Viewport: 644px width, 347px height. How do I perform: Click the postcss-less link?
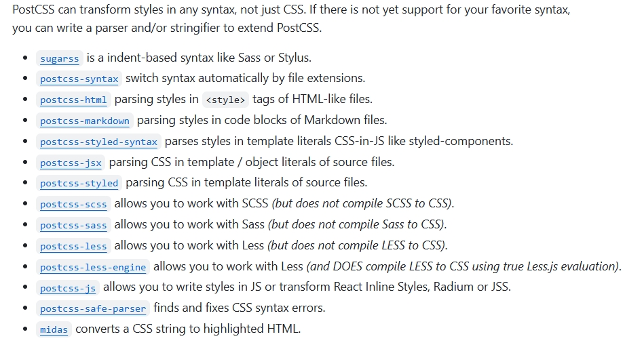point(73,246)
